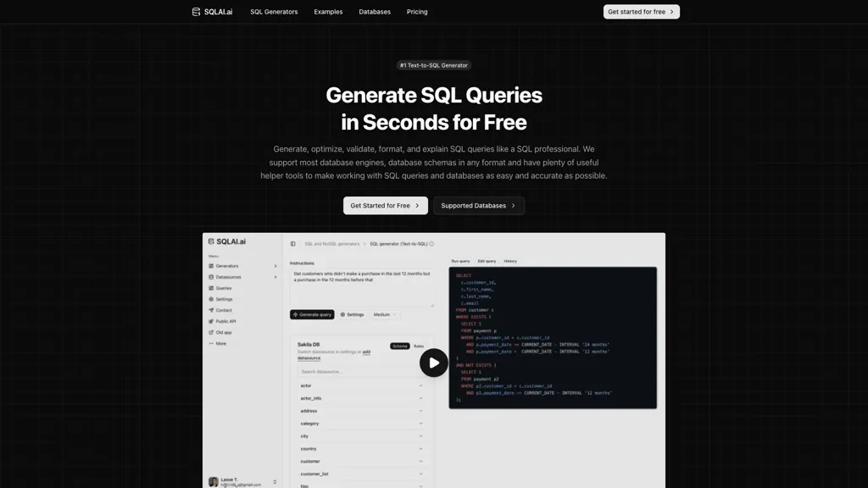Screen dimensions: 868x488
Task: Click into the Instructions text area
Action: (361, 288)
